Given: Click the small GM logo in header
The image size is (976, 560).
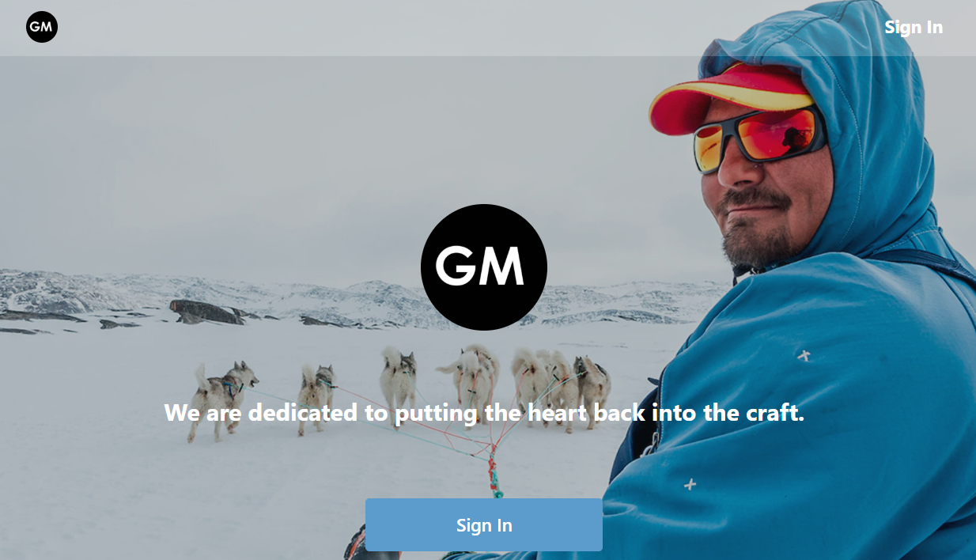Looking at the screenshot, I should pyautogui.click(x=42, y=27).
